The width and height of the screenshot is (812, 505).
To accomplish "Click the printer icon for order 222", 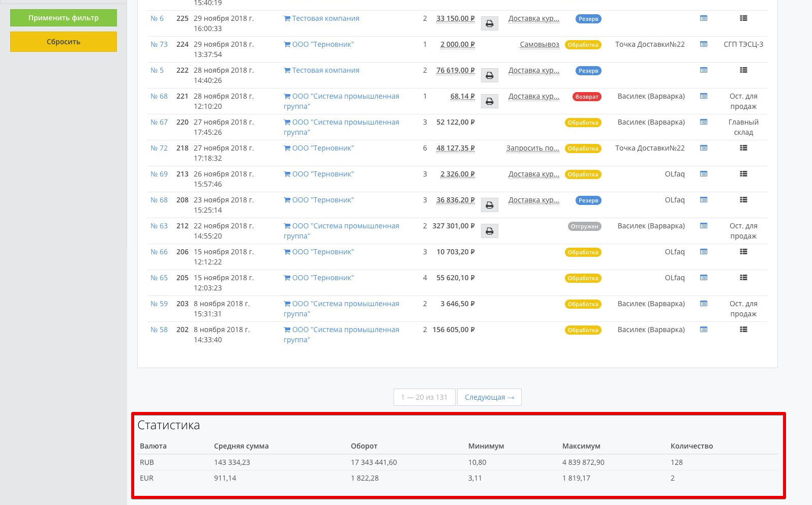I will (489, 76).
